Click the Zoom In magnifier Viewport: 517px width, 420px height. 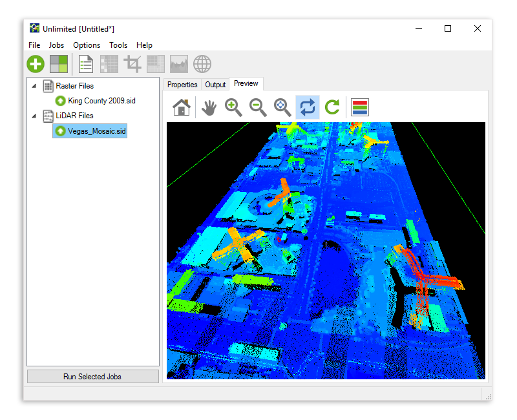pos(233,107)
